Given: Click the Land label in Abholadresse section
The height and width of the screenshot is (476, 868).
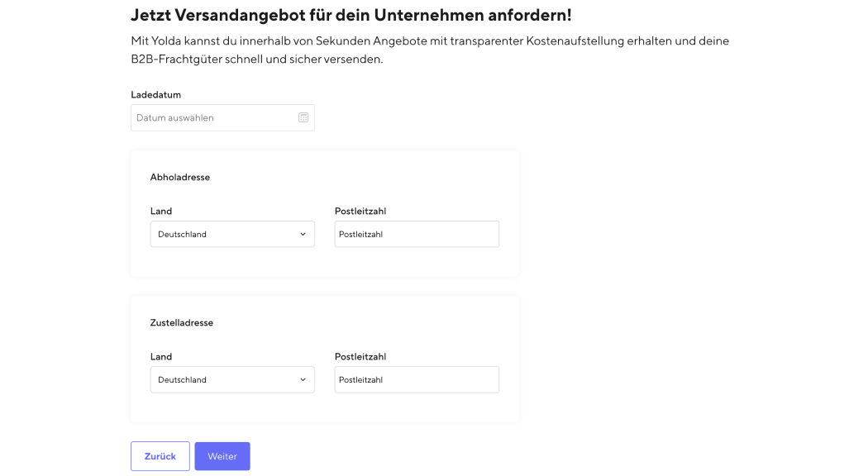Looking at the screenshot, I should [161, 212].
